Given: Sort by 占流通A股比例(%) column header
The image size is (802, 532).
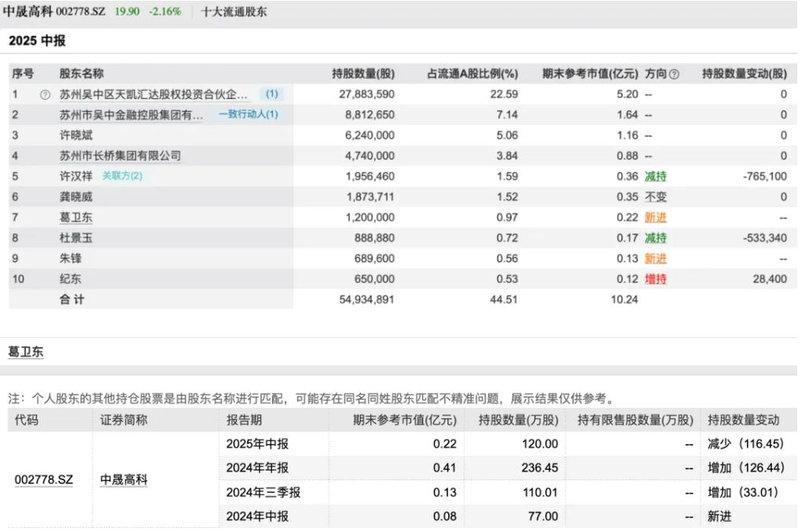Looking at the screenshot, I should tap(472, 74).
